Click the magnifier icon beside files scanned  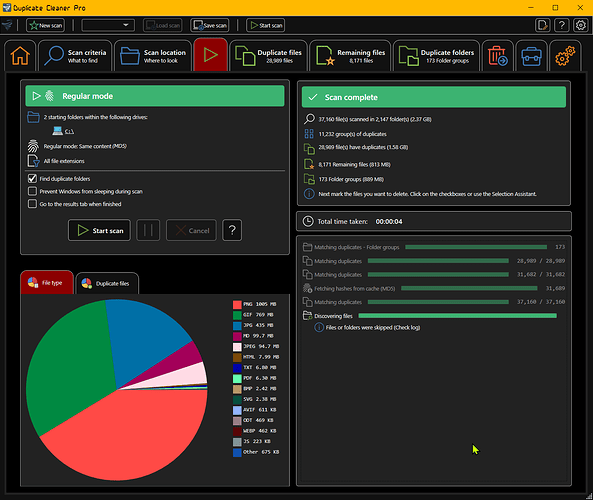click(309, 119)
